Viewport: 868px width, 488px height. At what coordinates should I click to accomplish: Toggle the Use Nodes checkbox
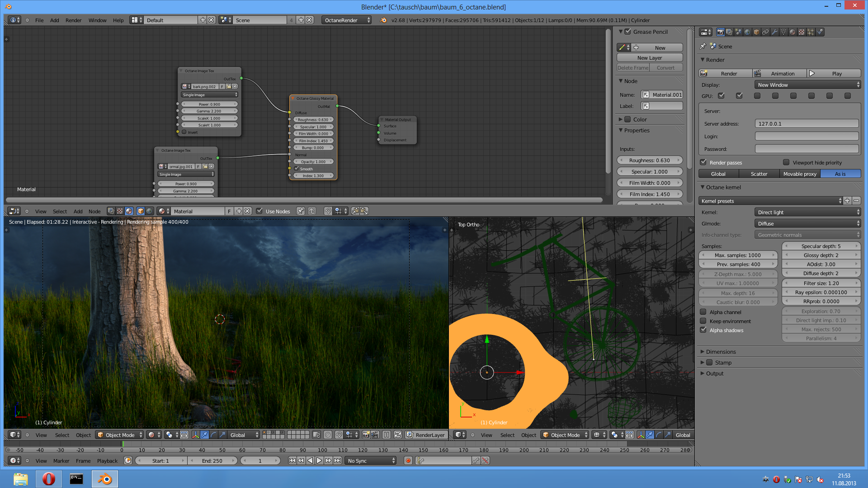pyautogui.click(x=259, y=211)
